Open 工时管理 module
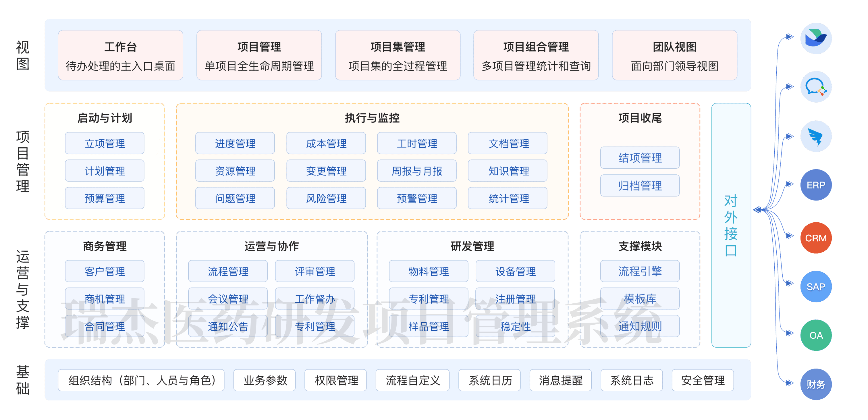Viewport: 868px width, 420px height. point(417,143)
